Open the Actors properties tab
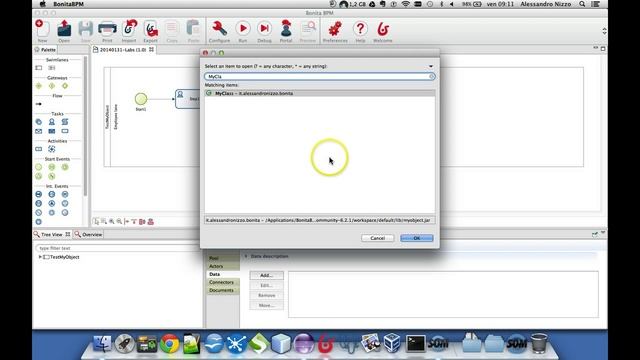Screen dimensions: 640x360 (222, 266)
